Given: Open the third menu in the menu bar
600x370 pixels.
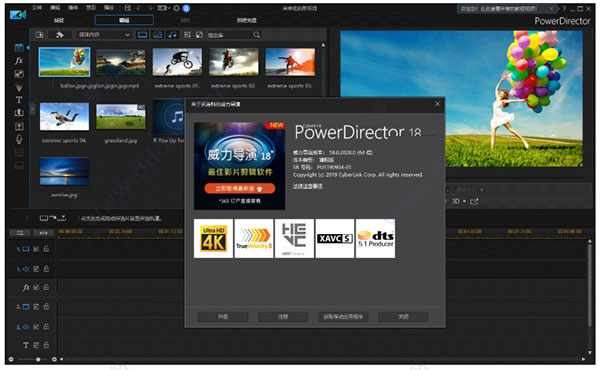Looking at the screenshot, I should 73,8.
